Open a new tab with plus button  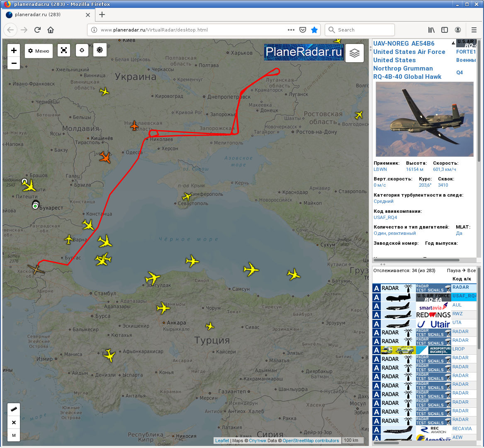tap(102, 15)
